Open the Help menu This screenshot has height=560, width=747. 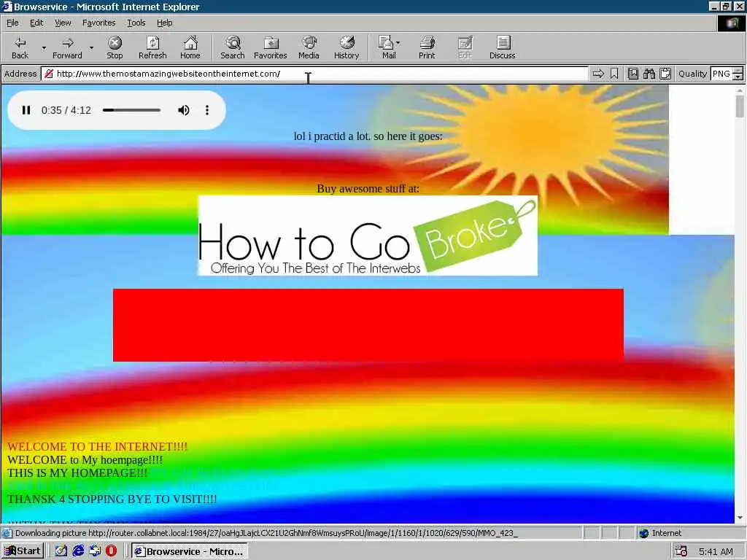tap(164, 23)
